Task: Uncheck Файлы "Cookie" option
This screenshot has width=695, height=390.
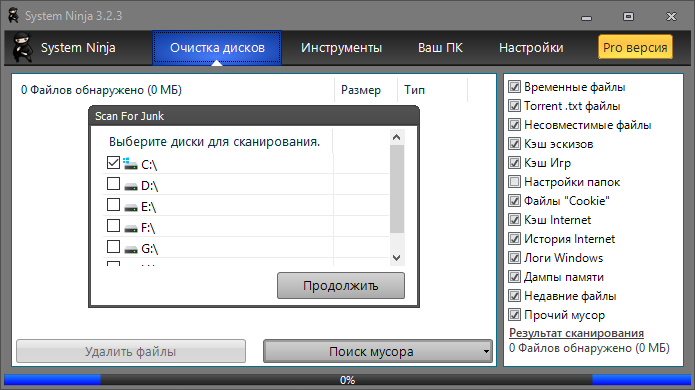Action: pyautogui.click(x=514, y=201)
